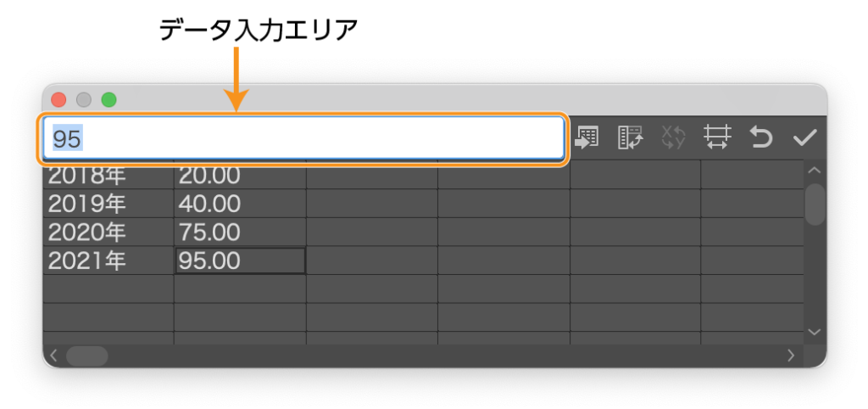Click the green zoom window button
The width and height of the screenshot is (868, 409).
point(108,99)
